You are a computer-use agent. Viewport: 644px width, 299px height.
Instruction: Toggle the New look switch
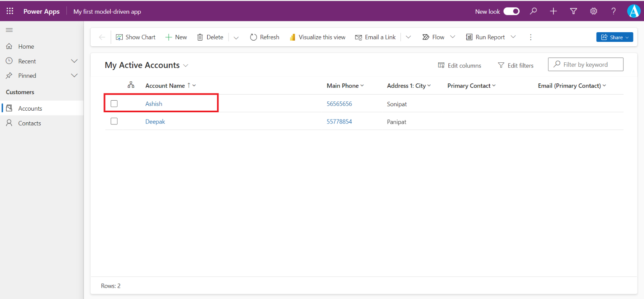(x=511, y=11)
